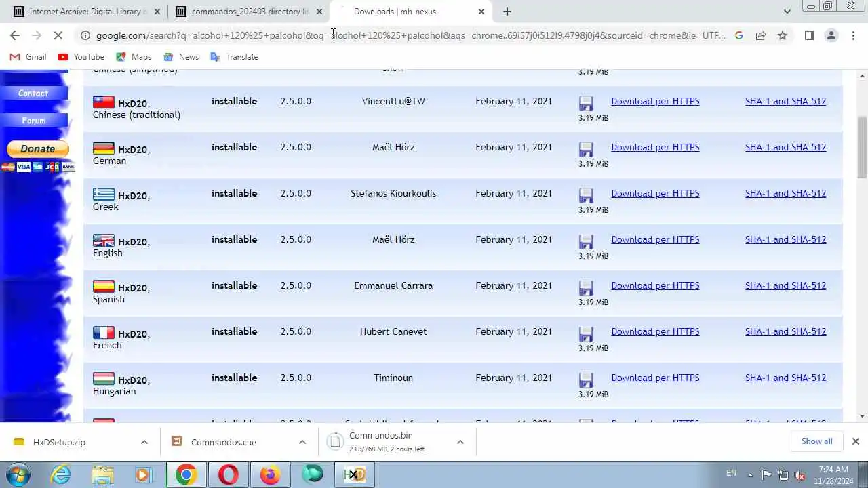Open the Contact sidebar menu item
The height and width of the screenshot is (488, 868).
tap(33, 94)
